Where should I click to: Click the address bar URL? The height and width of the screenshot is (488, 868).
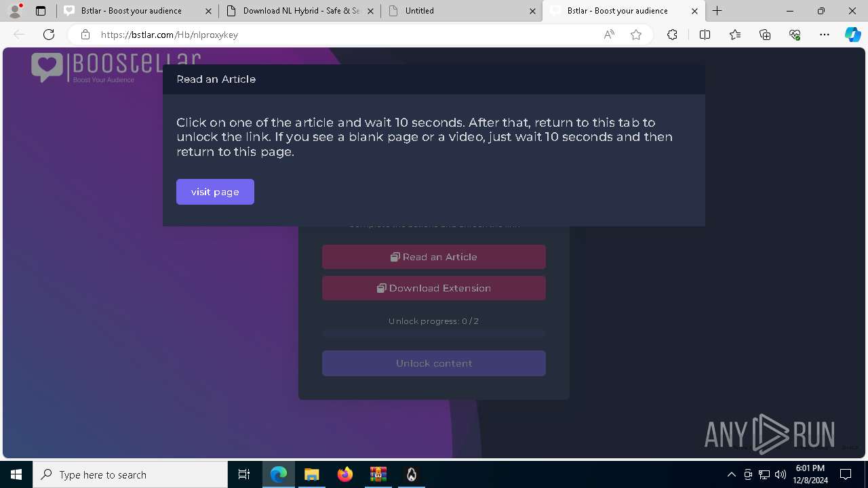coord(170,35)
